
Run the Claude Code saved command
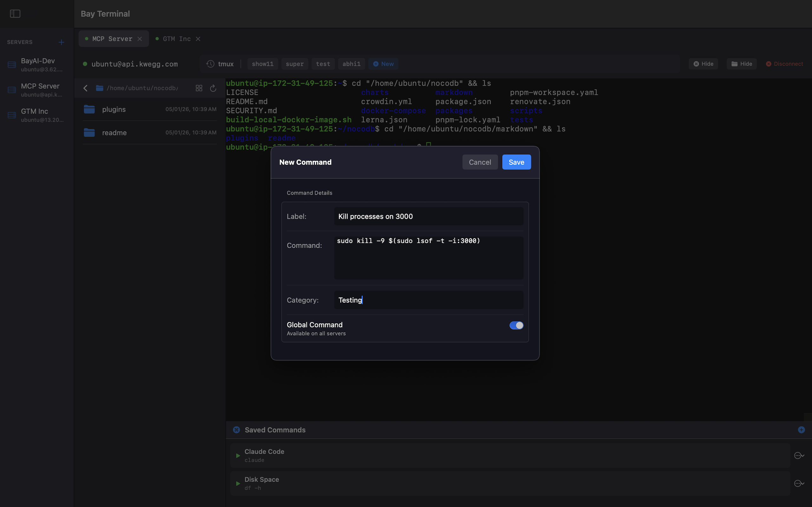238,455
